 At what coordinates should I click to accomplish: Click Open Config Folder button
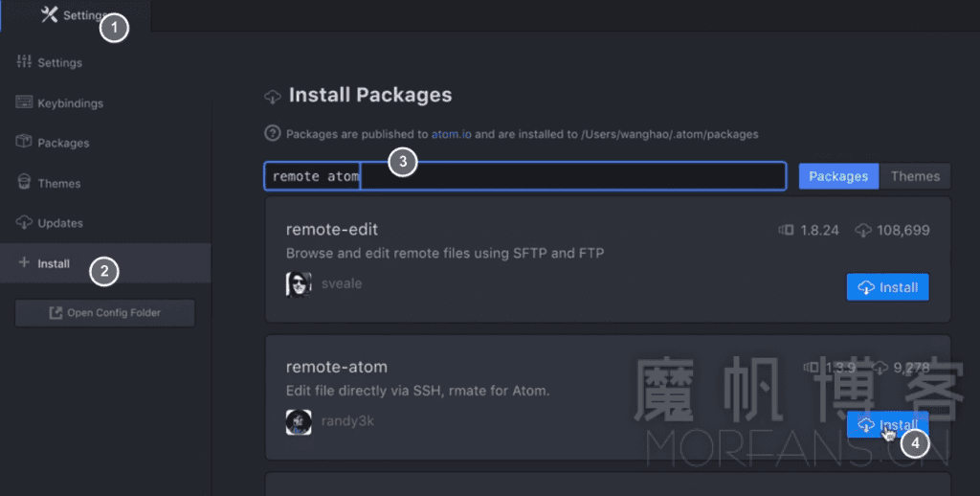[105, 313]
